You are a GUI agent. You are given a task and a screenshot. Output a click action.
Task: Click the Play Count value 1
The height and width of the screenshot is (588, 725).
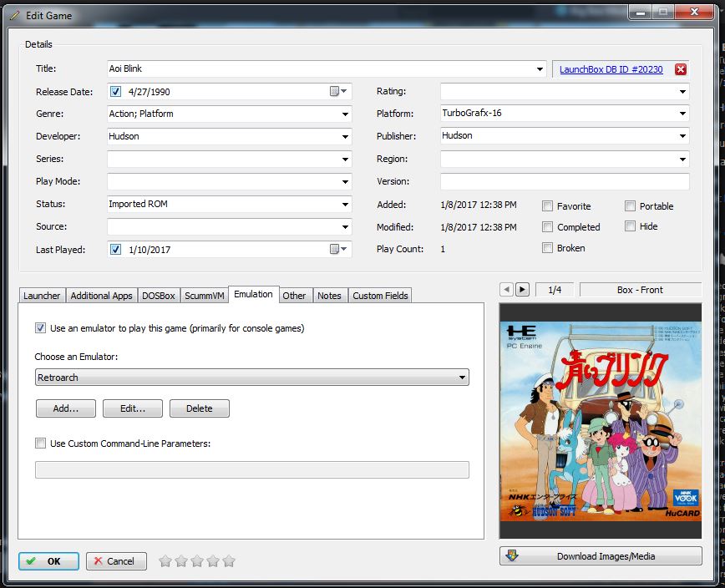[x=443, y=249]
